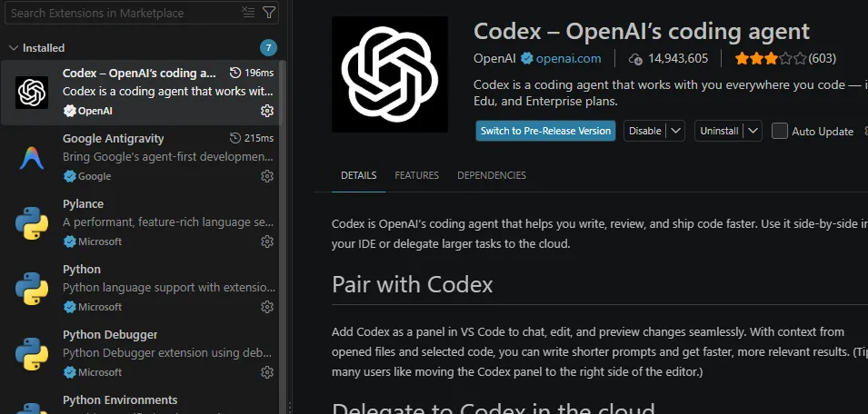Select the Python Debugger logo icon

tap(32, 353)
